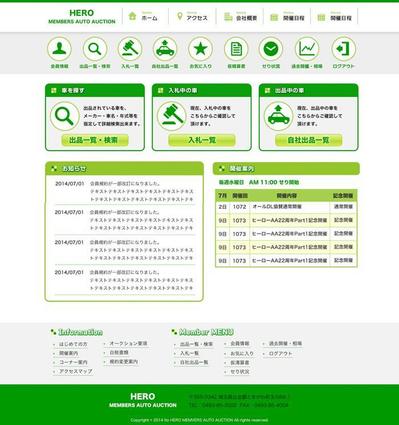
Task: Click the green 入札一覧 button
Action: tap(202, 140)
